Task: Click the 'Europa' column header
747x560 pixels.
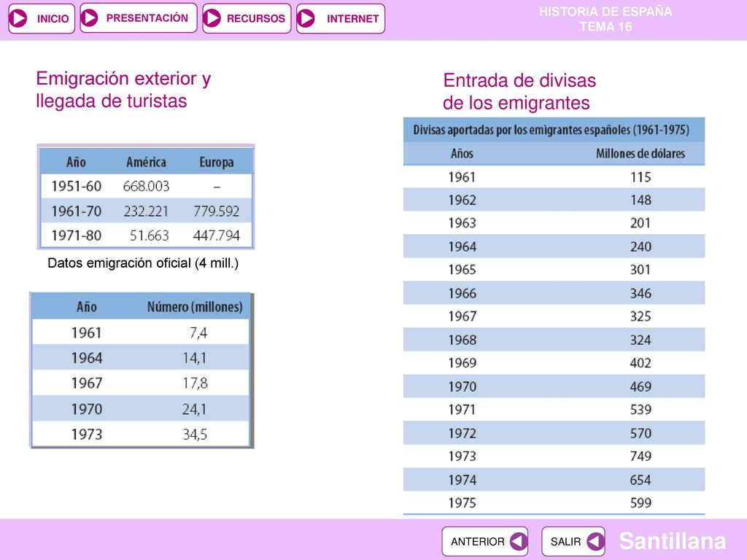Action: click(x=216, y=163)
